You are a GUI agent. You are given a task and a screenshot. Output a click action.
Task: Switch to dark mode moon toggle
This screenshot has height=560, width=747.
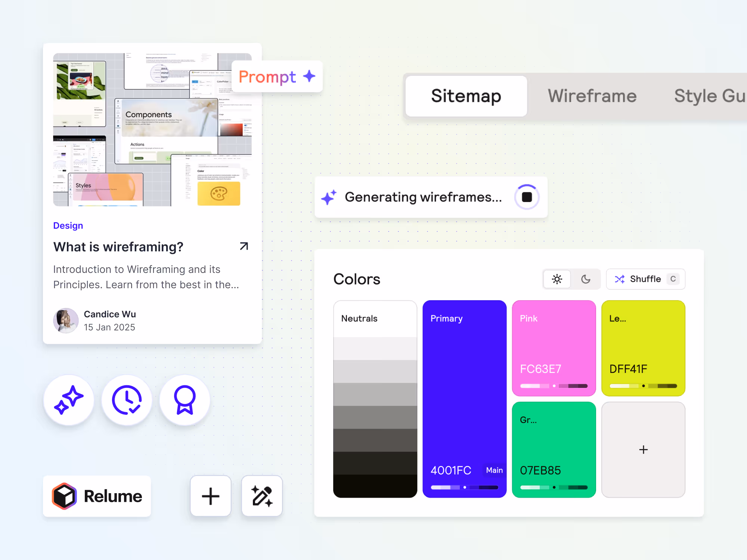586,279
